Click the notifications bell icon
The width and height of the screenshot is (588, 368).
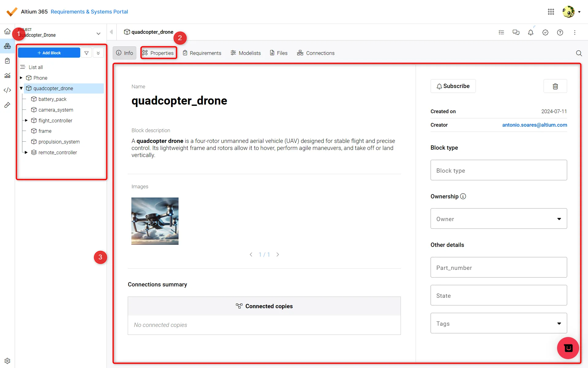coord(530,33)
